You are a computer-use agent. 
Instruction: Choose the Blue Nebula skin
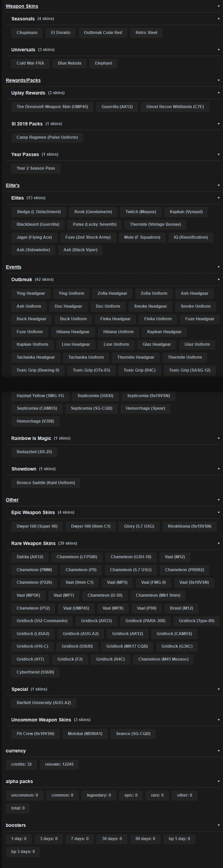[x=69, y=63]
